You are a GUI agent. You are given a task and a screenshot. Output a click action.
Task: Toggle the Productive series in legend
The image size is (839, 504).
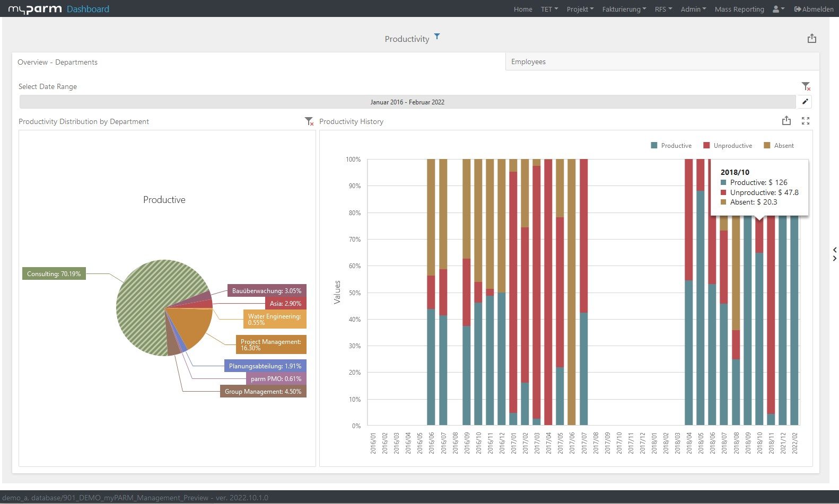tap(671, 146)
